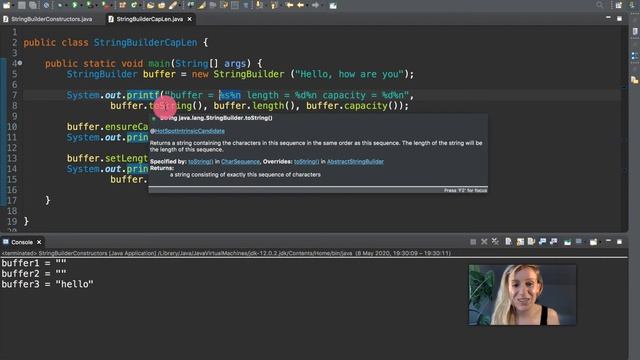The width and height of the screenshot is (640, 360).
Task: Click console output line buffer1 = ""
Action: coord(34,263)
